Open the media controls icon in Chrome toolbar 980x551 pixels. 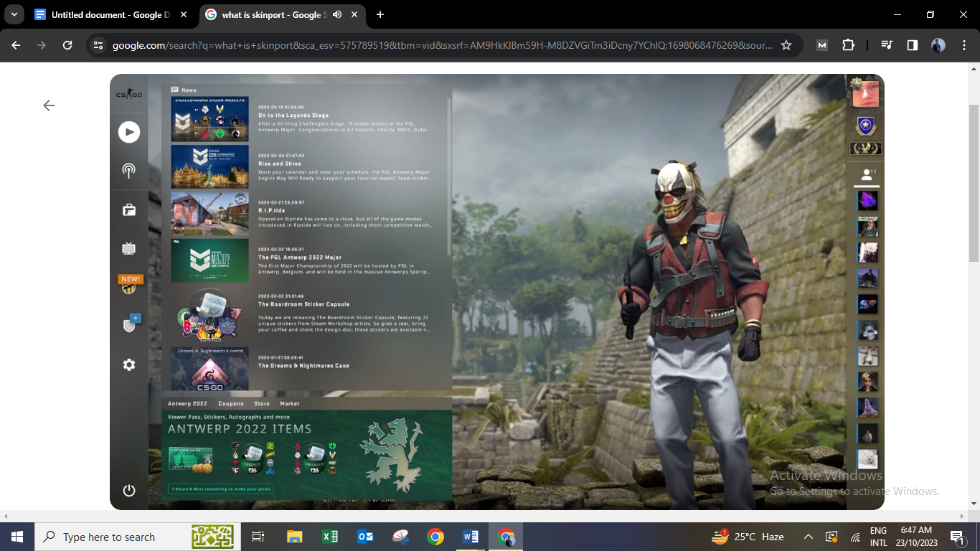(x=887, y=45)
